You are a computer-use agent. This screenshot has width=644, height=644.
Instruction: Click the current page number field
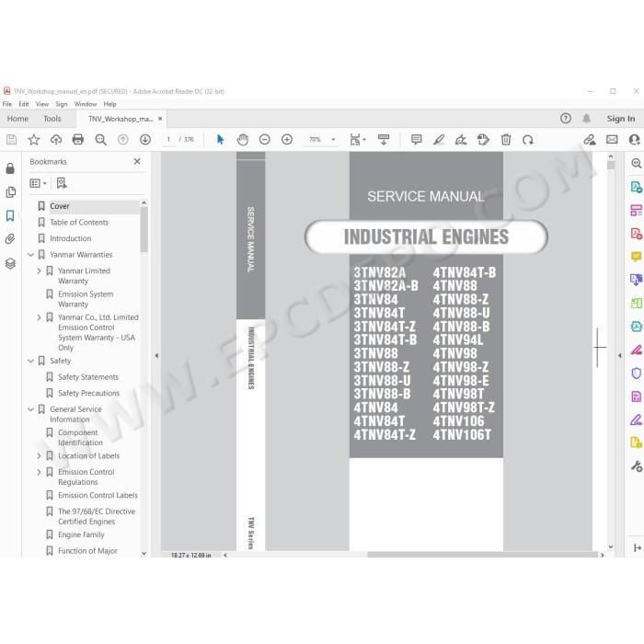click(x=168, y=140)
